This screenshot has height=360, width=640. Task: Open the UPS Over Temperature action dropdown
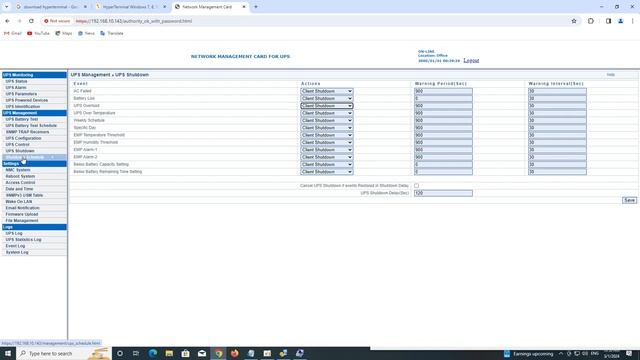[327, 113]
